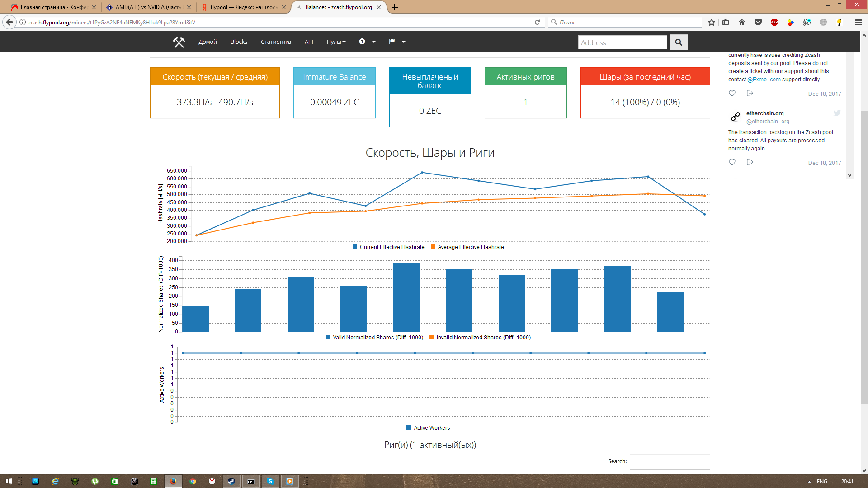Screen dimensions: 868x488
Task: Open Firefox hamburger menu
Action: (x=858, y=22)
